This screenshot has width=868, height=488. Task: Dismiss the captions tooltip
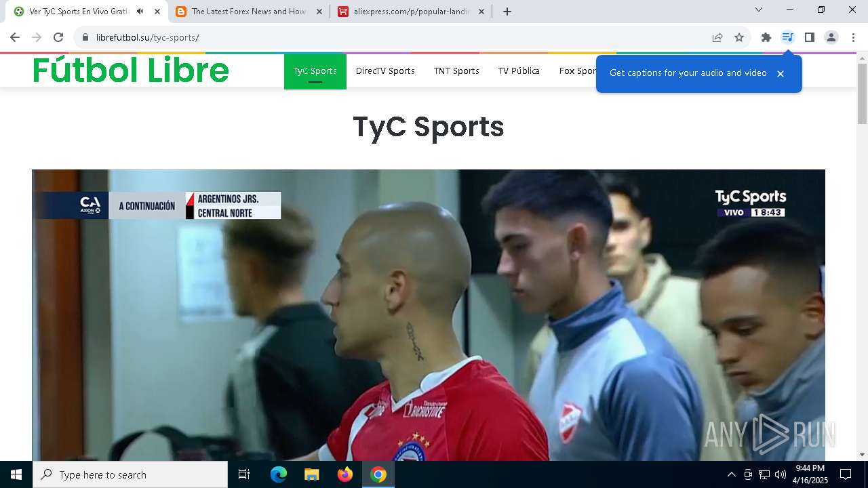(781, 74)
